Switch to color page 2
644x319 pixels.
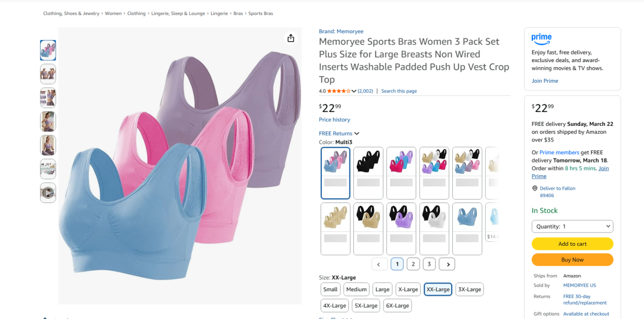(x=413, y=264)
